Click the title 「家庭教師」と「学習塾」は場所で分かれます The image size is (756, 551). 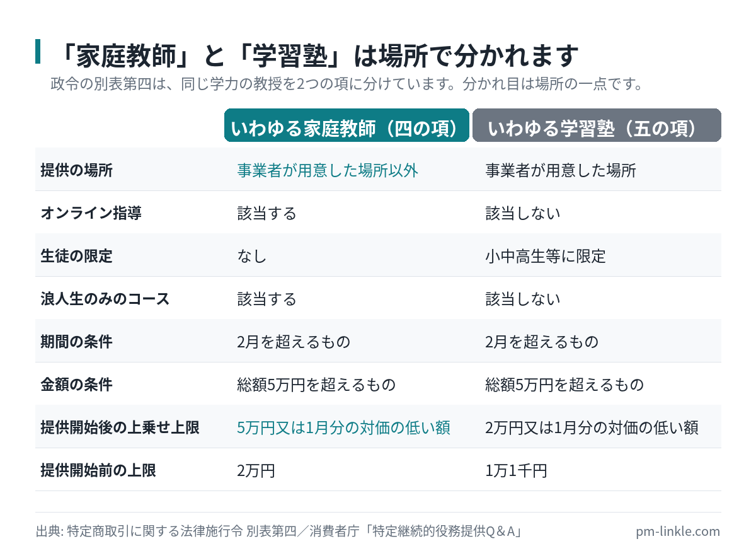point(314,55)
